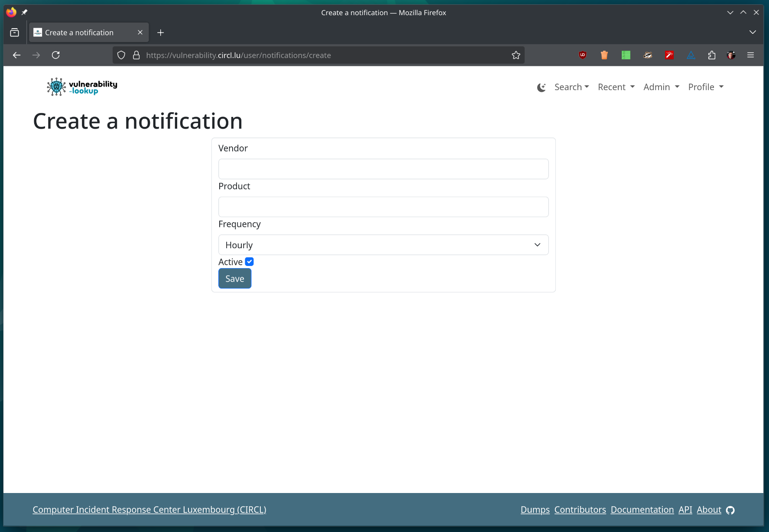
Task: Open a new tab
Action: point(160,32)
